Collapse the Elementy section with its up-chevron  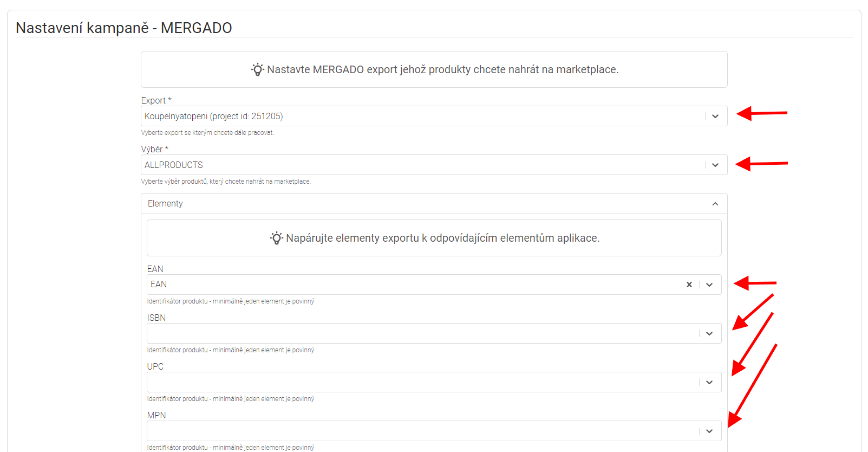[715, 204]
